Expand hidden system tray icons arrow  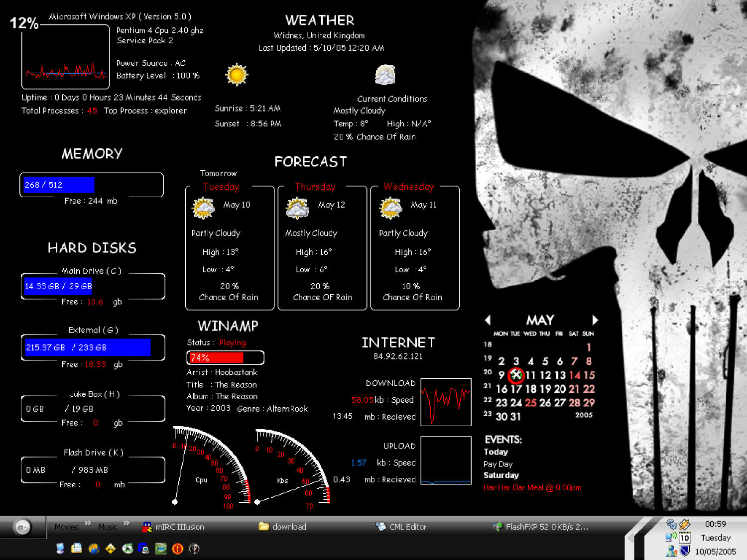631,538
